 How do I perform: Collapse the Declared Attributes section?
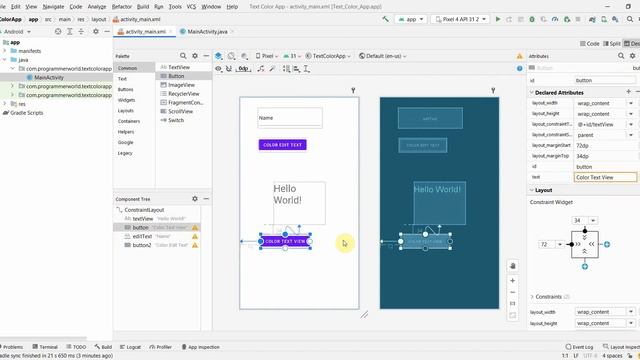click(532, 93)
